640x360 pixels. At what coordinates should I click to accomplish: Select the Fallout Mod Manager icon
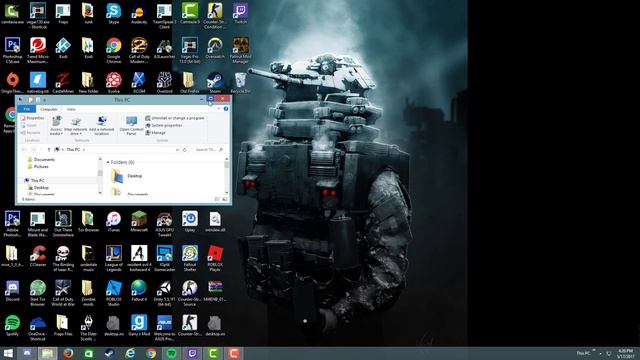tap(240, 50)
